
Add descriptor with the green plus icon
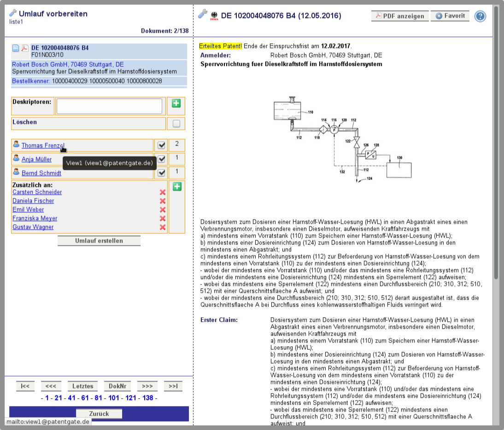pyautogui.click(x=176, y=103)
